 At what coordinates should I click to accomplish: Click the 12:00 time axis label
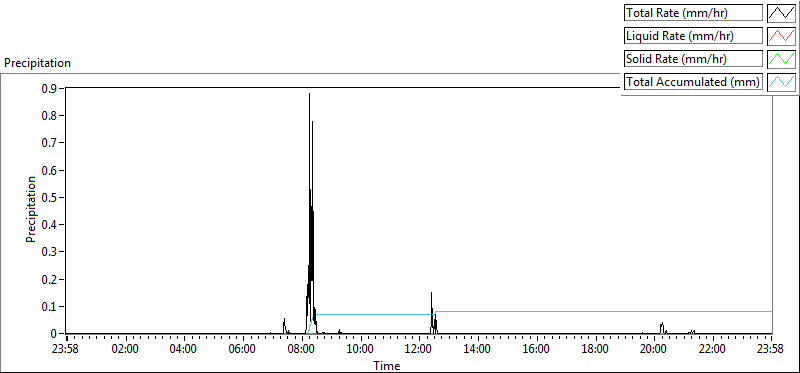(x=419, y=350)
